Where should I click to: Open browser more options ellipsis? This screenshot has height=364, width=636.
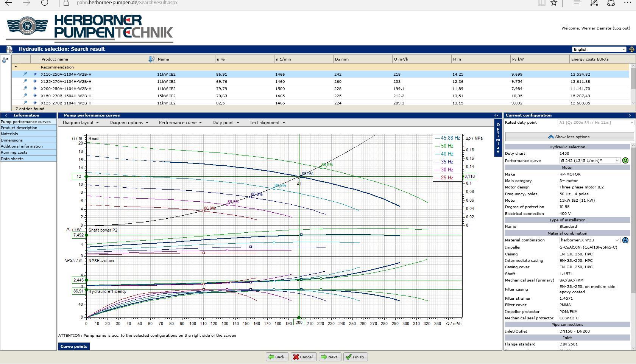tap(628, 3)
